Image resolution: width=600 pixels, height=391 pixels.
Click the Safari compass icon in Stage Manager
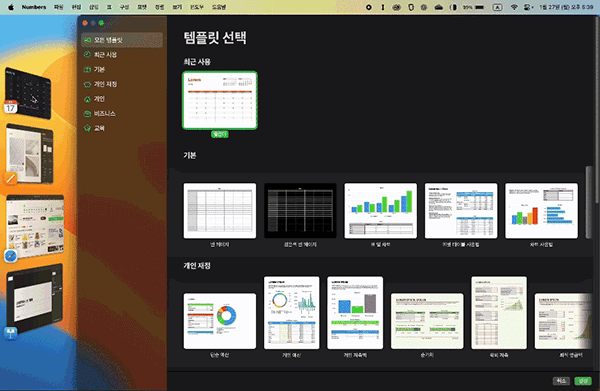[x=11, y=256]
